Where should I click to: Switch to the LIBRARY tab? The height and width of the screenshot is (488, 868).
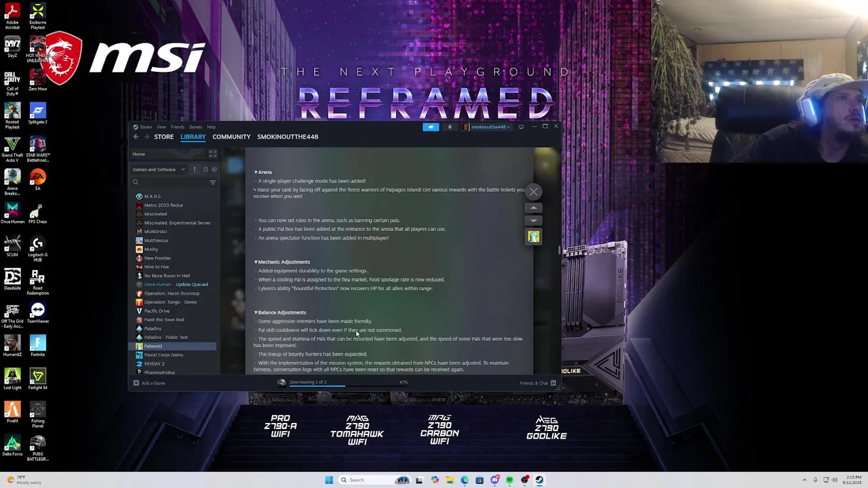click(x=193, y=137)
